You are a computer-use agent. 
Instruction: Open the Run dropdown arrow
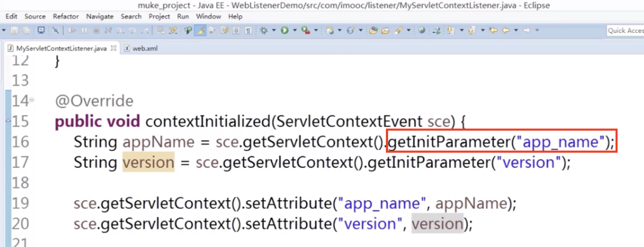(x=295, y=31)
